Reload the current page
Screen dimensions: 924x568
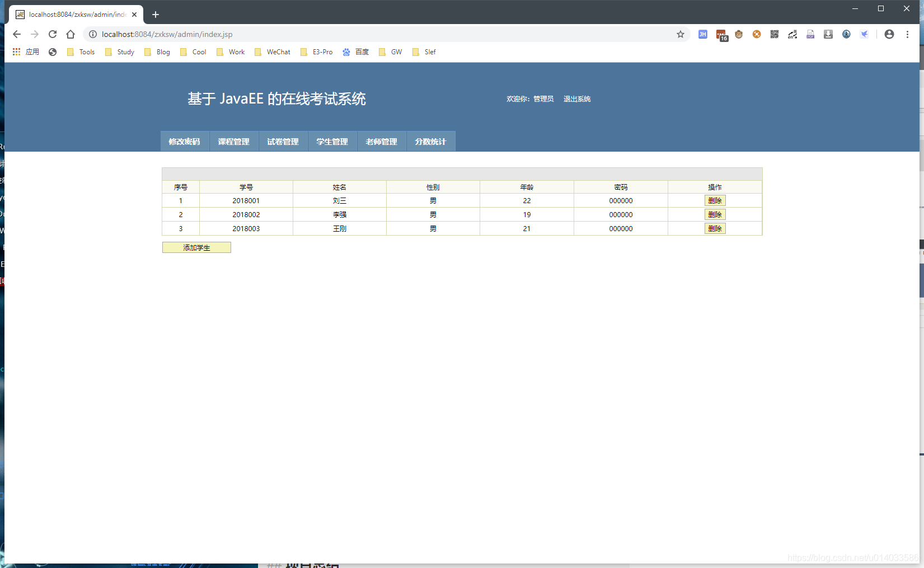pyautogui.click(x=53, y=34)
